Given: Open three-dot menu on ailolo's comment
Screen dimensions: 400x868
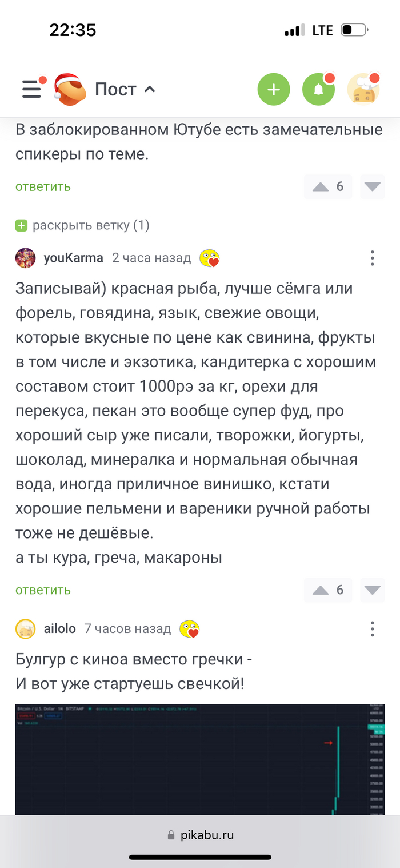Looking at the screenshot, I should [x=373, y=629].
